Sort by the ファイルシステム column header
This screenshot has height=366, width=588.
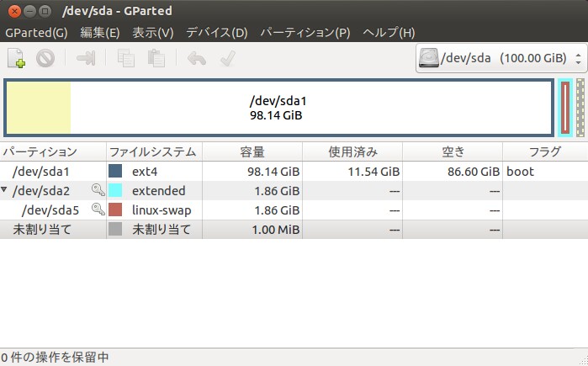pos(153,152)
